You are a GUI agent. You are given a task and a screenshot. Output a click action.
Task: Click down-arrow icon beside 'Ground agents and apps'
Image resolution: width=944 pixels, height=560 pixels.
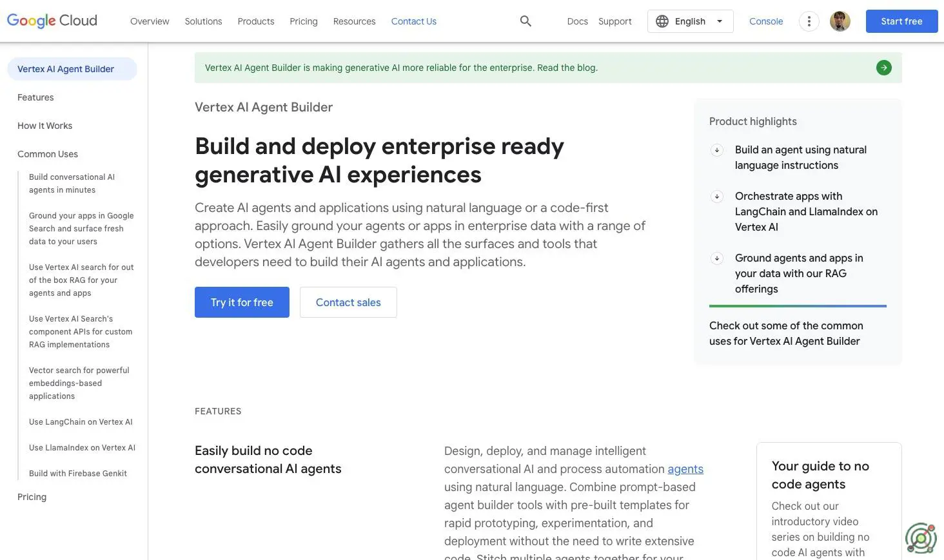coord(716,258)
